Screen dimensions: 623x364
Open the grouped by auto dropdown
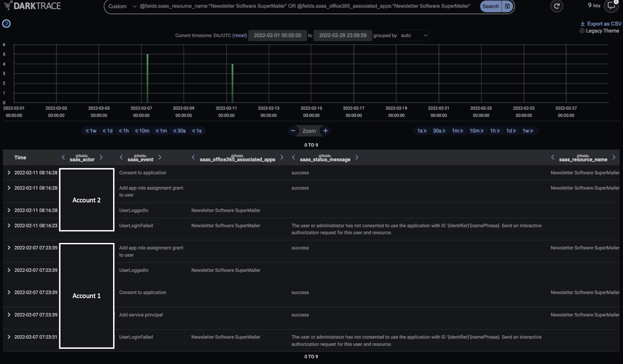click(x=414, y=35)
